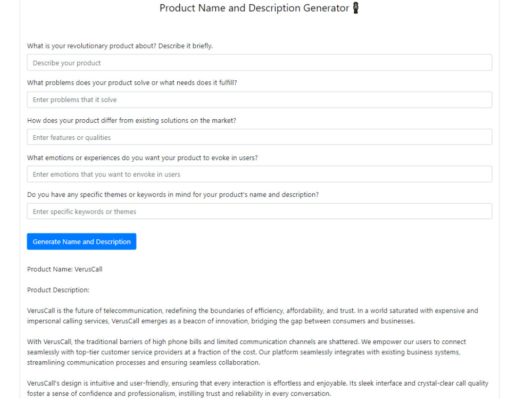This screenshot has width=532, height=399.
Task: Click the revolutionary product question label
Action: tap(120, 46)
